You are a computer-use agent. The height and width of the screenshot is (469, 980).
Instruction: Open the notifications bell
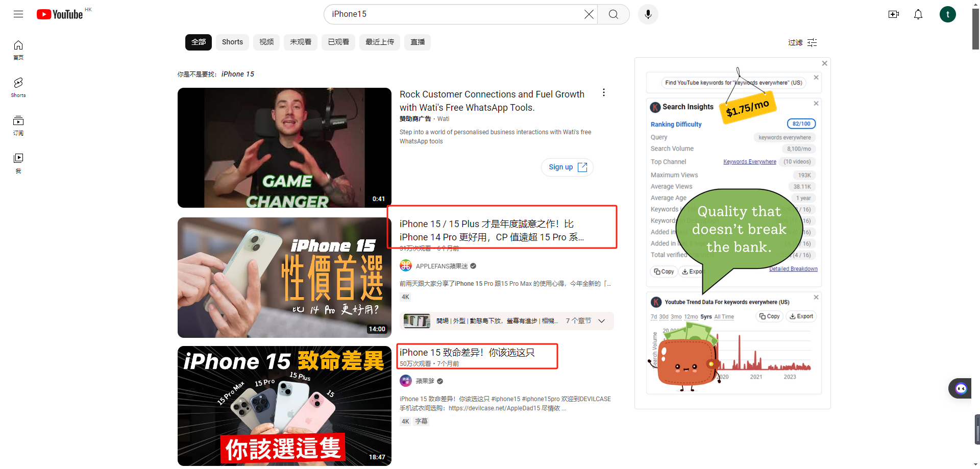click(x=918, y=14)
